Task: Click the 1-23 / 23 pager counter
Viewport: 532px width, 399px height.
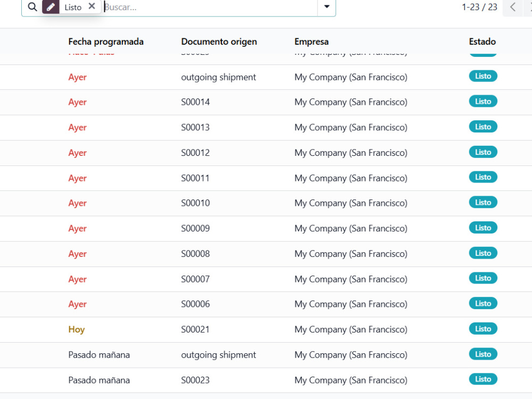Action: click(479, 7)
